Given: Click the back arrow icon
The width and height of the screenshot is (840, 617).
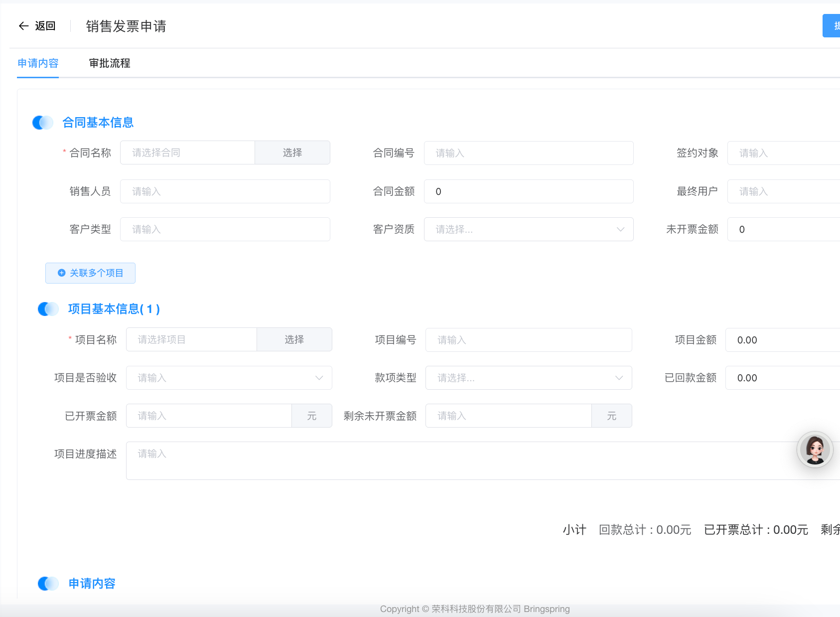Looking at the screenshot, I should click(23, 26).
